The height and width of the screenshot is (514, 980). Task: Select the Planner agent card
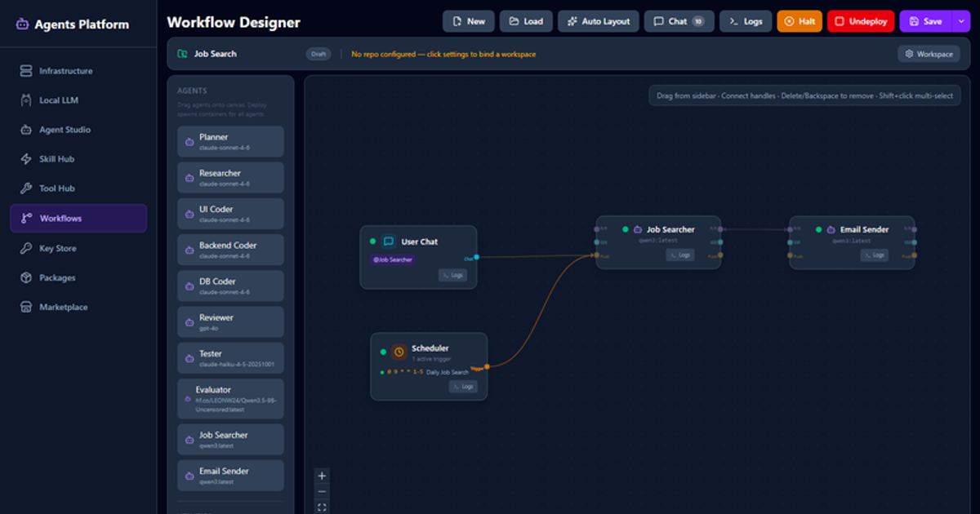[x=230, y=141]
